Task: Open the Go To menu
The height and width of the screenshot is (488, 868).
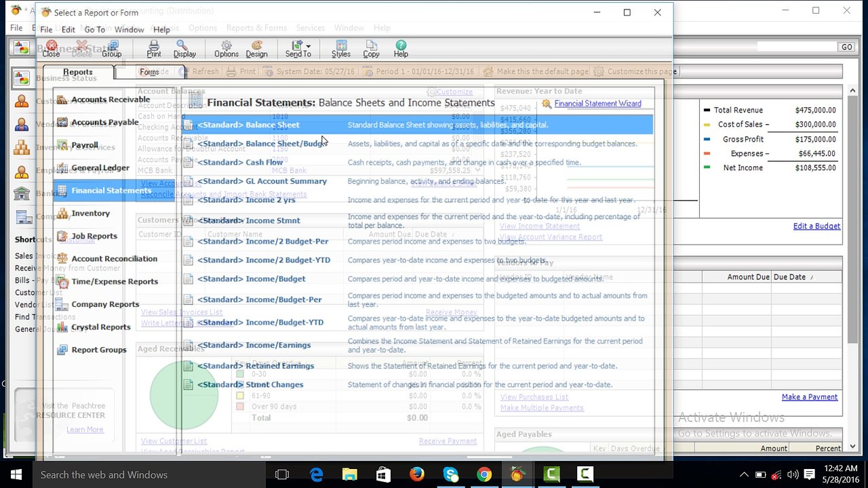Action: 95,30
